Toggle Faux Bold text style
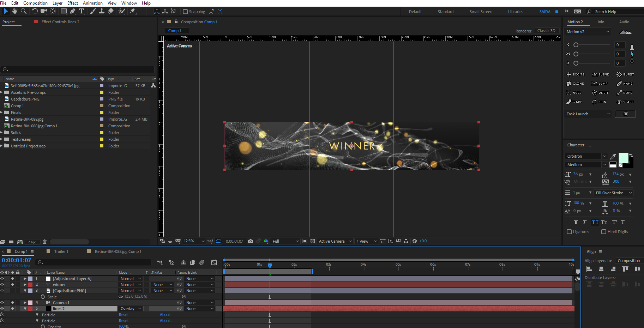 pos(576,222)
